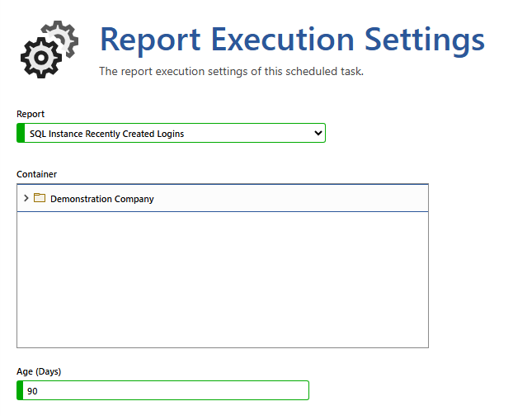Click the SQL Instance Recently Created Logins text
527x420 pixels.
pos(106,134)
